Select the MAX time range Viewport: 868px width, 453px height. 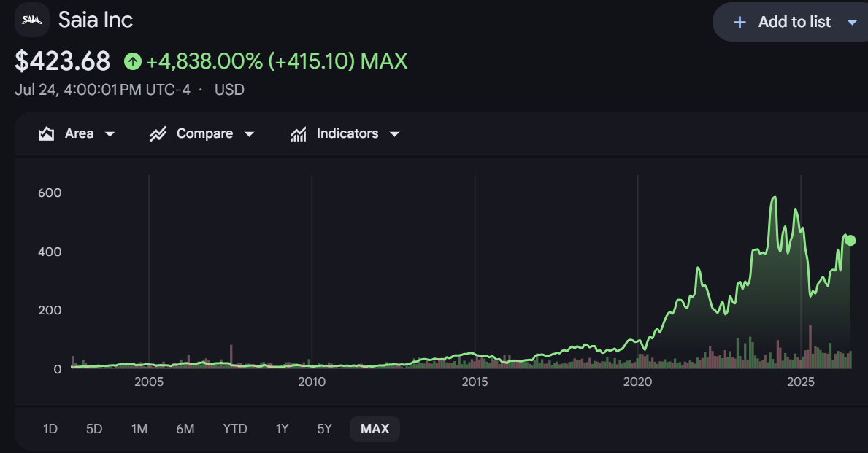[x=375, y=429]
